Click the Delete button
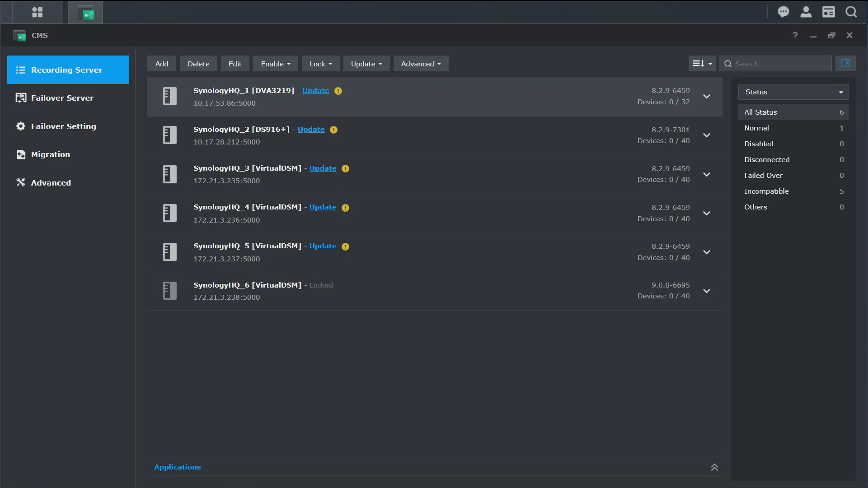 click(x=198, y=64)
